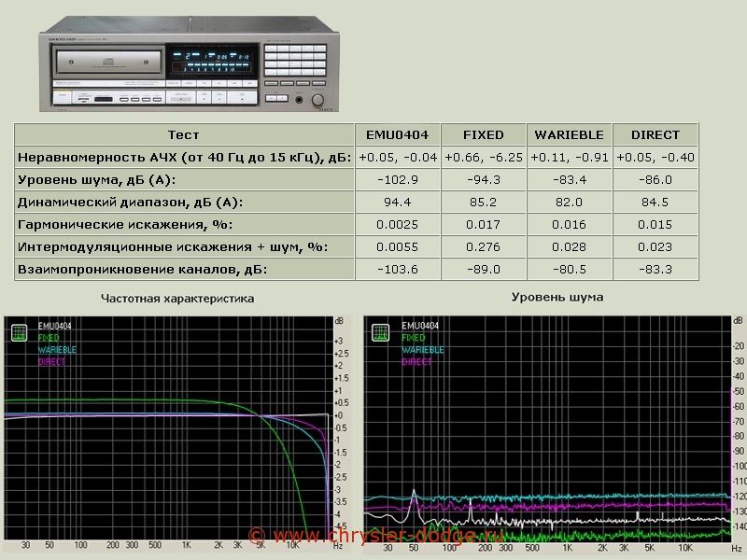Pick the "-102.9" noise level value
747x560 pixels.
pyautogui.click(x=398, y=179)
